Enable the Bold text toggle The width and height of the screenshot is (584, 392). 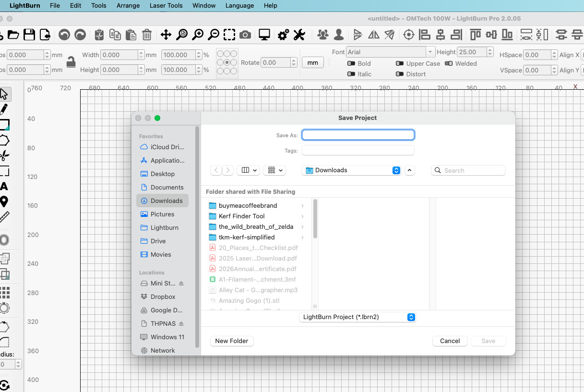click(351, 63)
